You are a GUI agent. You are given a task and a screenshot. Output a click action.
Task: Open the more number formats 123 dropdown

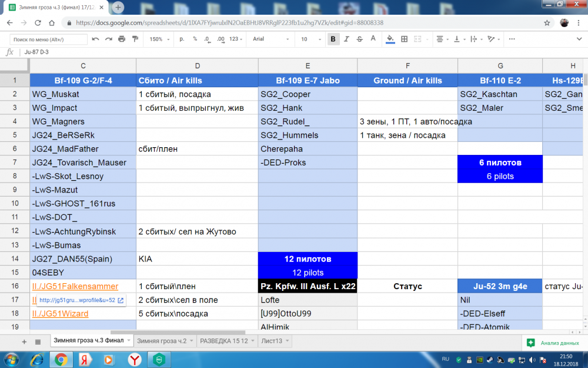(x=235, y=38)
